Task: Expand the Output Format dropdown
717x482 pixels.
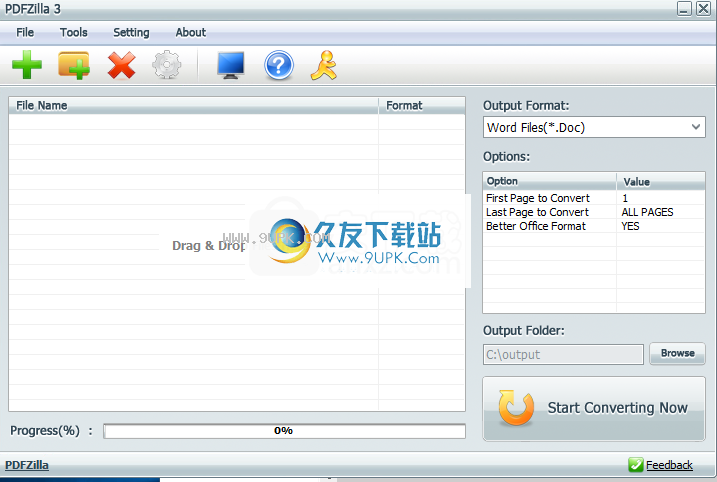Action: 696,127
